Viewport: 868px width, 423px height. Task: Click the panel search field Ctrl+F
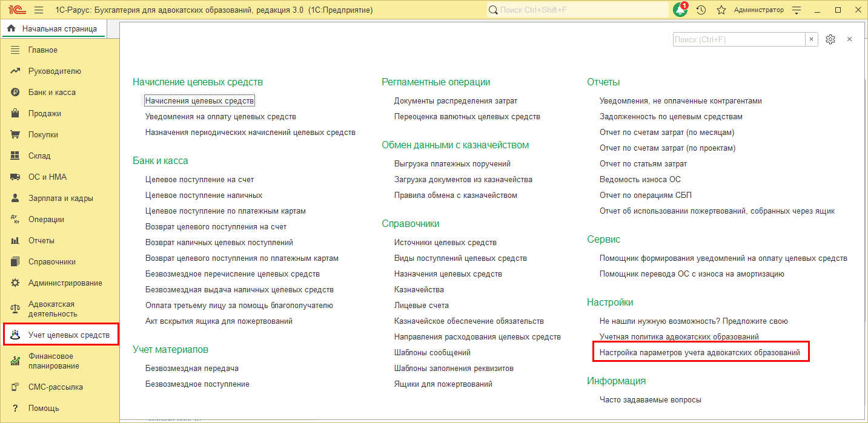(738, 39)
